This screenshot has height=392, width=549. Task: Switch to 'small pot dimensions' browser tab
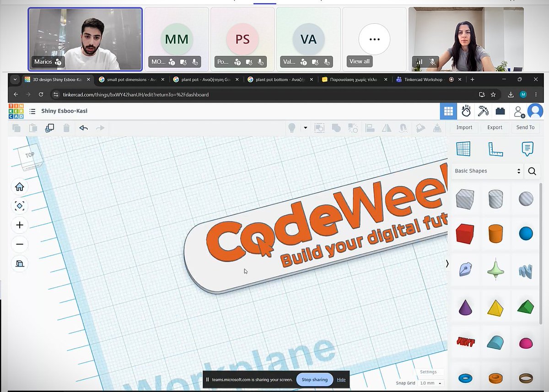tap(132, 79)
